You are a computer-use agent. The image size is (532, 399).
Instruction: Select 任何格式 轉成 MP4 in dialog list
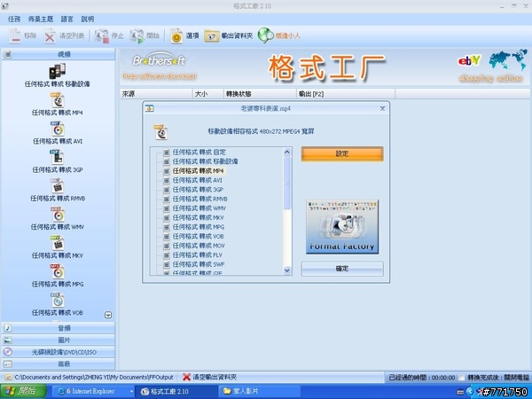(199, 170)
